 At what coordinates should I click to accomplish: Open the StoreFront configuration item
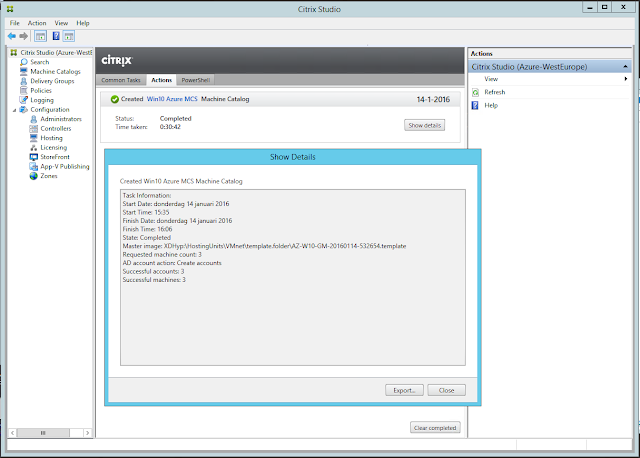55,157
